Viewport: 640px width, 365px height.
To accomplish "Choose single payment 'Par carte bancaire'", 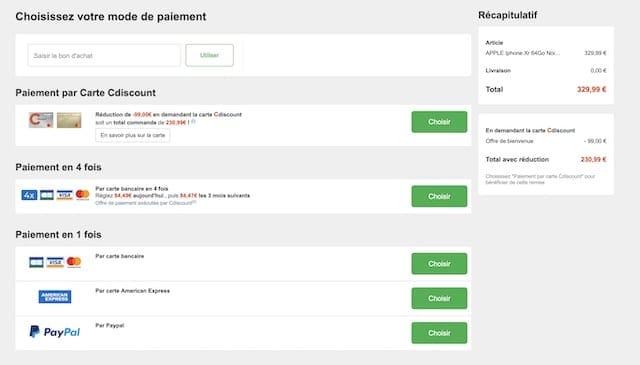I will 439,264.
